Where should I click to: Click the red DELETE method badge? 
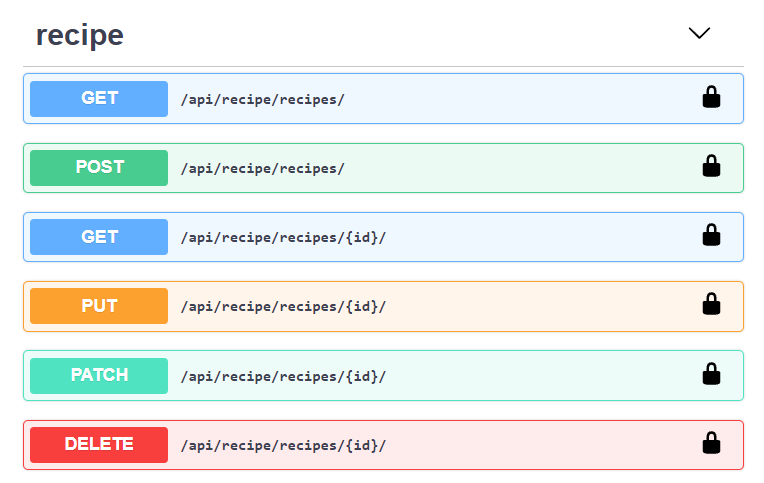point(99,445)
